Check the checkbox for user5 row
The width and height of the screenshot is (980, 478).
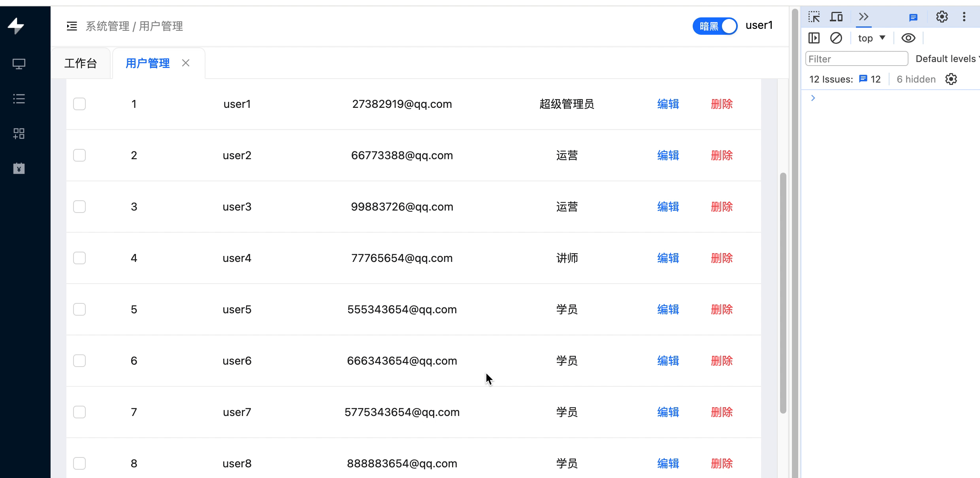79,309
